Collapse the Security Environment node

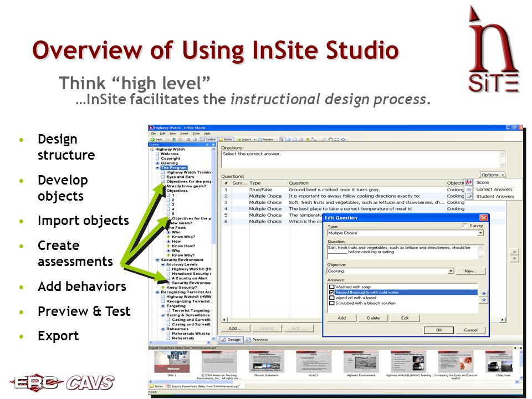click(157, 260)
